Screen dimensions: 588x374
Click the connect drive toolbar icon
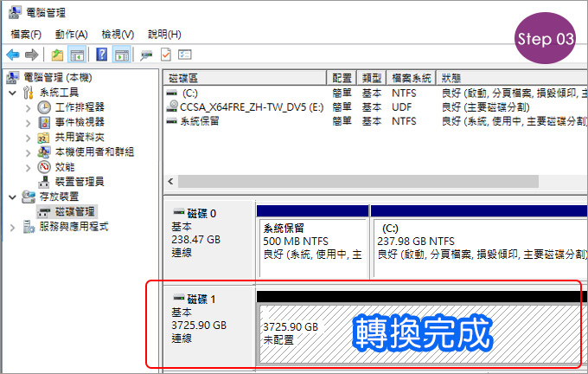pyautogui.click(x=147, y=55)
